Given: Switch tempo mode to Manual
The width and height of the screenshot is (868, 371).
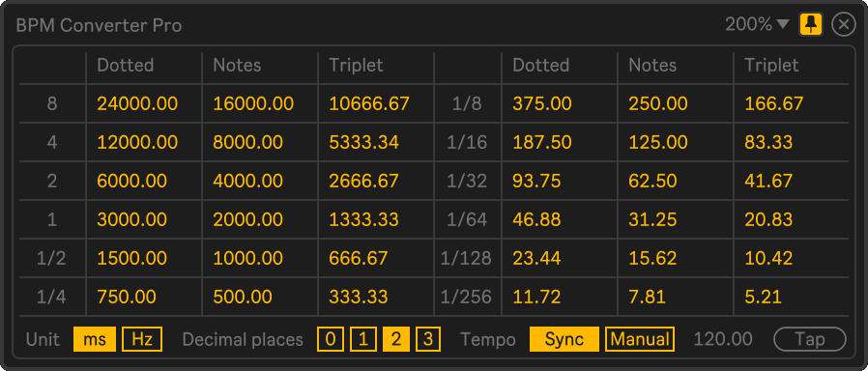Looking at the screenshot, I should point(640,339).
